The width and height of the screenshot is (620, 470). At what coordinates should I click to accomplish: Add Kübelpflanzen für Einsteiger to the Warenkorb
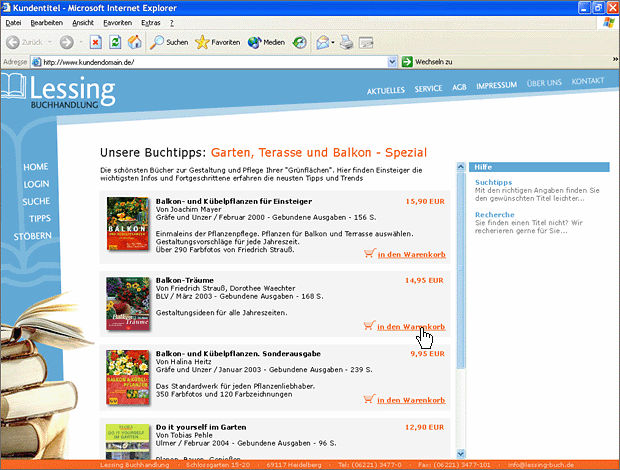pyautogui.click(x=412, y=255)
